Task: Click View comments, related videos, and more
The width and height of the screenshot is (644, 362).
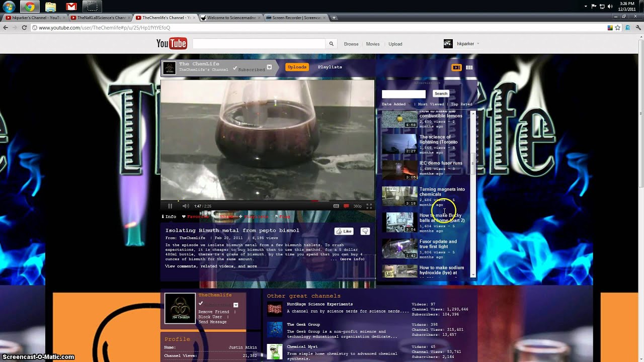Action: pos(211,266)
